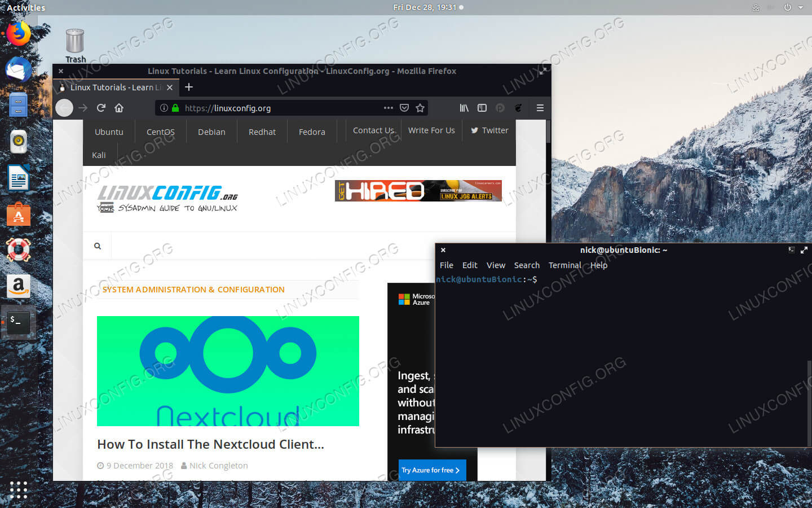The width and height of the screenshot is (812, 508).
Task: Click the GNOME foot extension icon
Action: (x=518, y=108)
